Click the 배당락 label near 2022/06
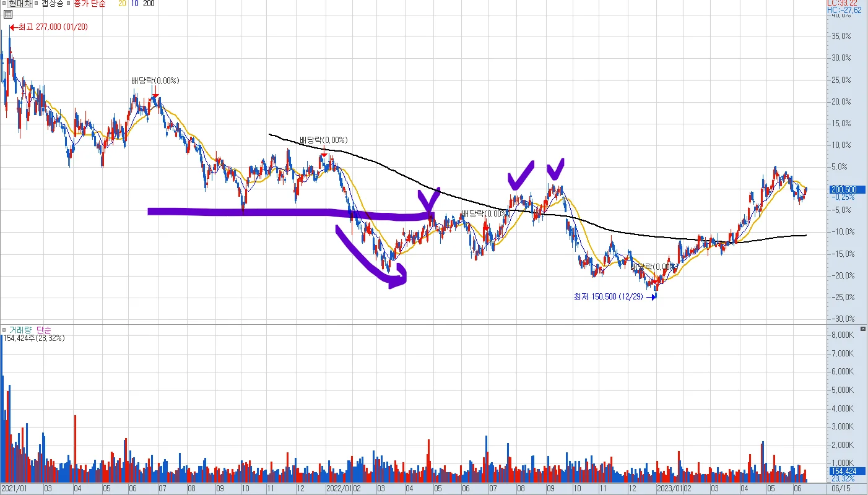Image resolution: width=868 pixels, height=495 pixels. 485,214
